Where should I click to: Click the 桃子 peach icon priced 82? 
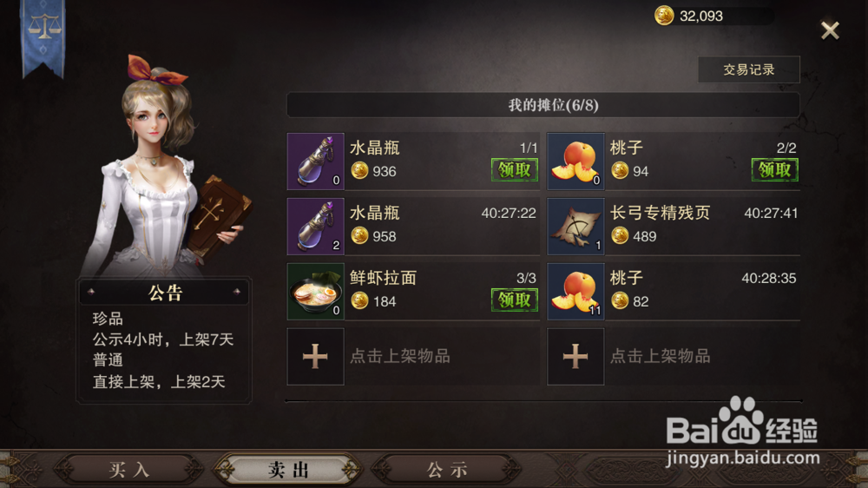[x=575, y=292]
